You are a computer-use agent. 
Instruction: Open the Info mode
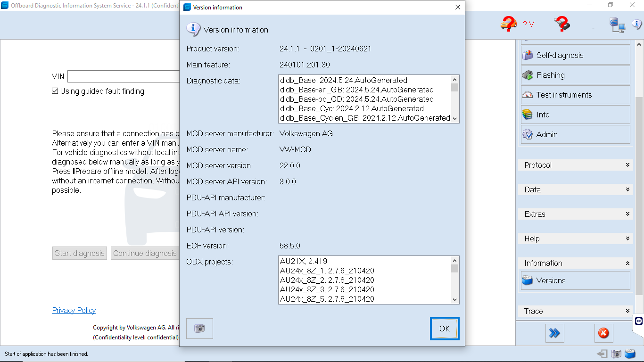[575, 115]
